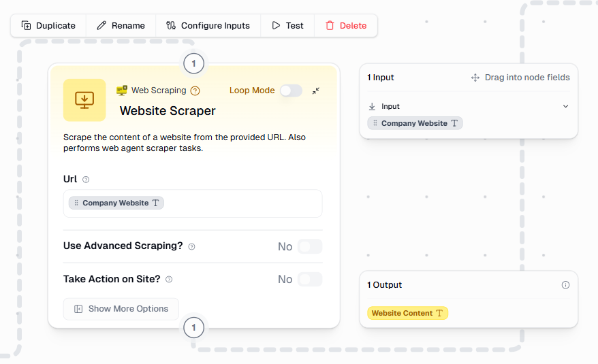
Task: Click the trash icon beside Delete
Action: coord(330,26)
